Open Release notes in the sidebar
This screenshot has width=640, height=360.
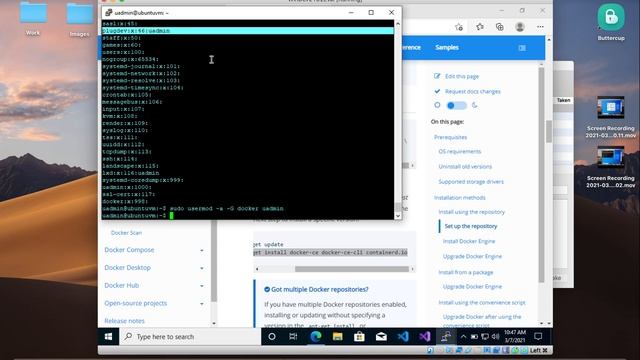124,321
